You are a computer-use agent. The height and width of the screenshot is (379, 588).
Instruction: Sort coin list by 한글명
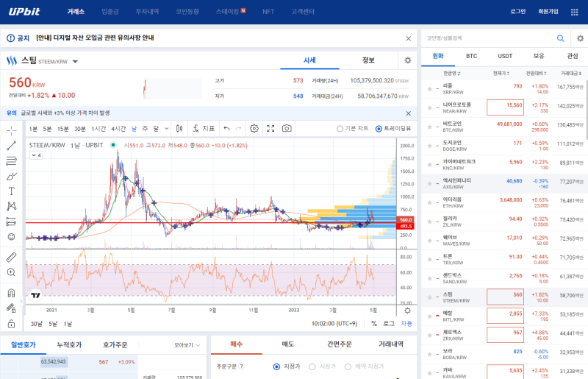[x=452, y=74]
